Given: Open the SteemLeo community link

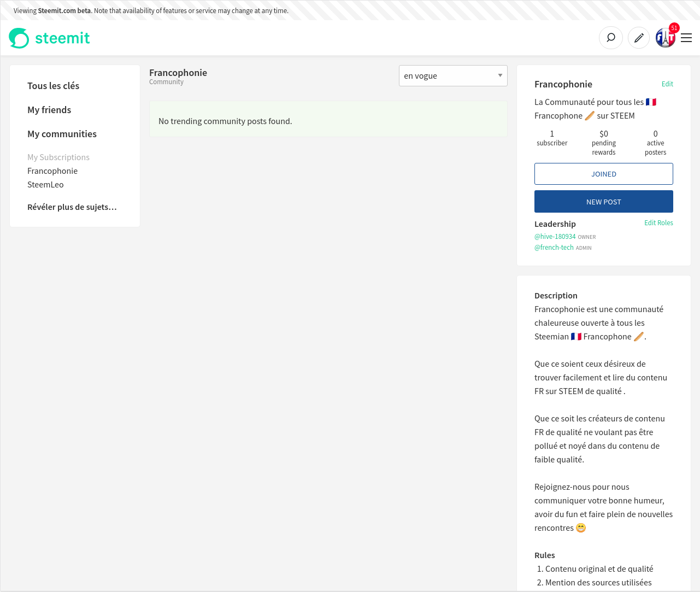Looking at the screenshot, I should coord(45,185).
